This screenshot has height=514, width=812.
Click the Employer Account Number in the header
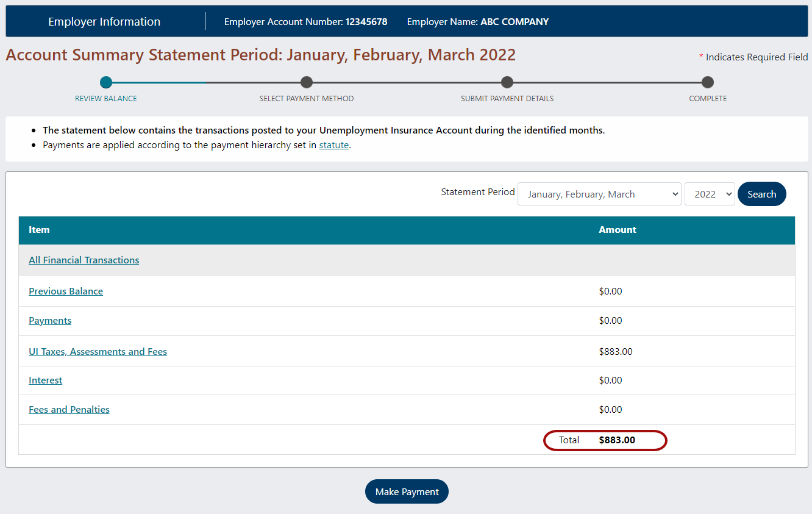[305, 21]
